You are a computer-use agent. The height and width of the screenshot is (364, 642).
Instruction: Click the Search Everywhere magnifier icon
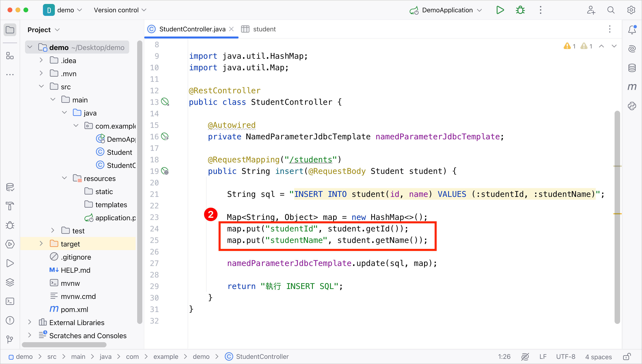point(611,10)
